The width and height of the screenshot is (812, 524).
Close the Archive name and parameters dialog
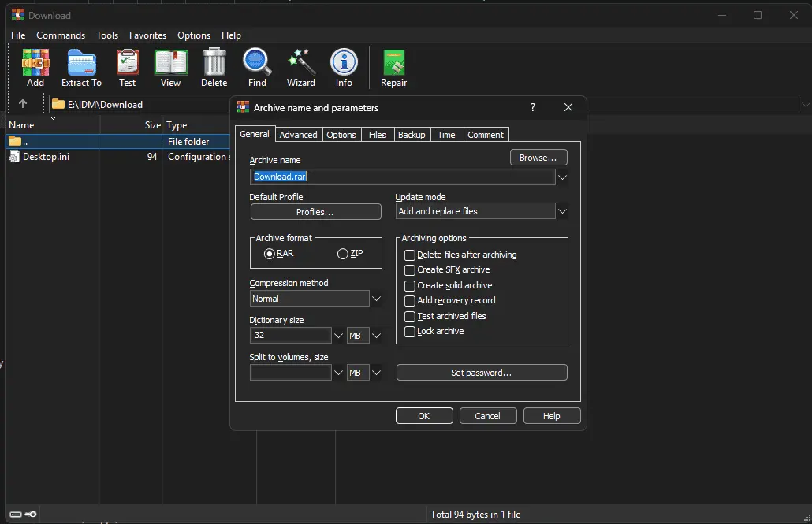(568, 107)
